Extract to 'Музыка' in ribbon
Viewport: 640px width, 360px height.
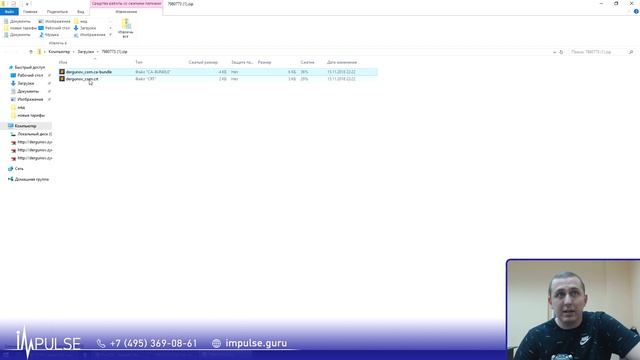[49, 35]
